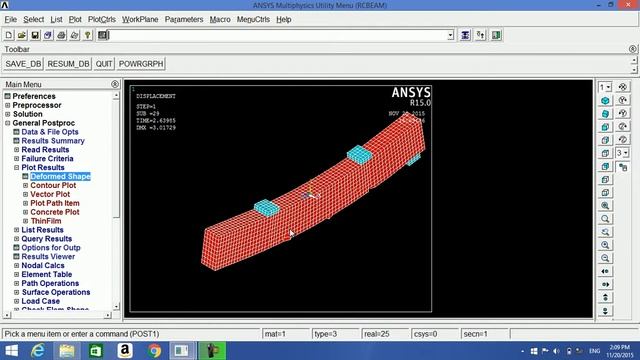The image size is (640, 360).
Task: Collapse the General Postproc node
Action: (7, 123)
